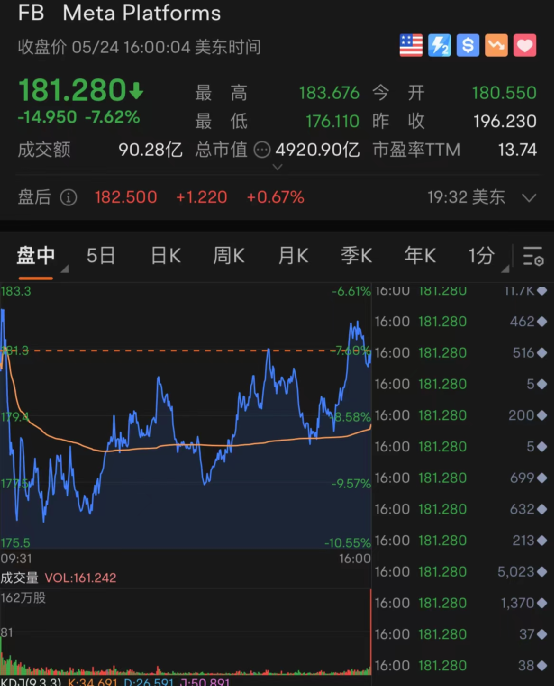
Task: Expand the after-hours 19:32 美东 dropdown
Action: (529, 198)
